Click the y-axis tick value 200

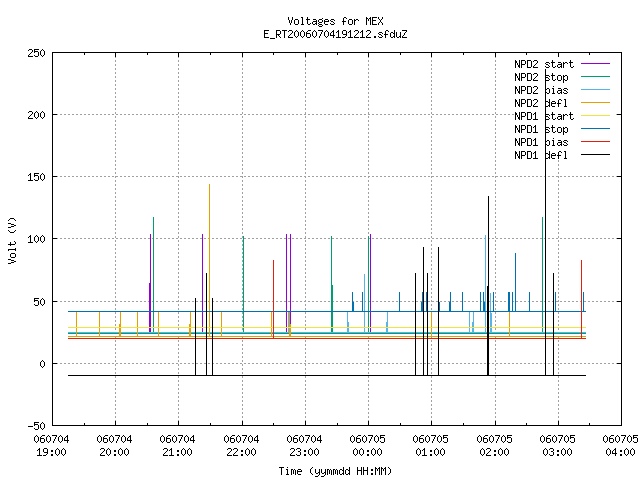(36, 115)
